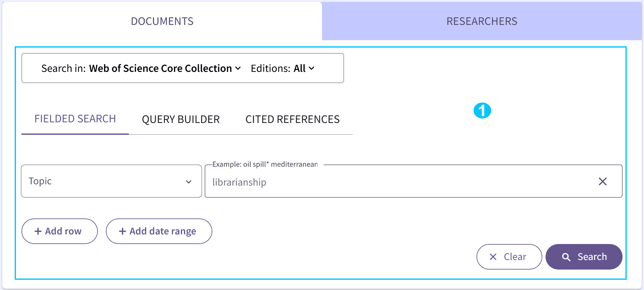Switch to the Query Builder tab

click(181, 119)
